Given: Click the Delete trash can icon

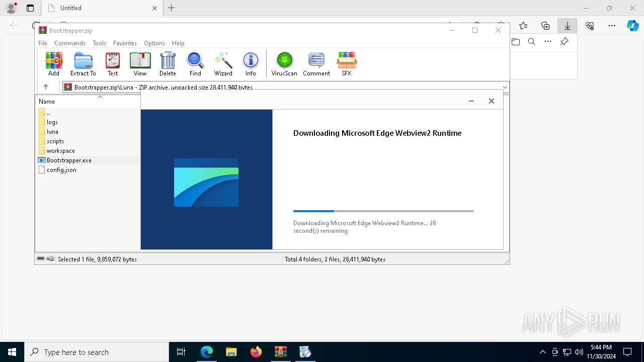Looking at the screenshot, I should [168, 64].
